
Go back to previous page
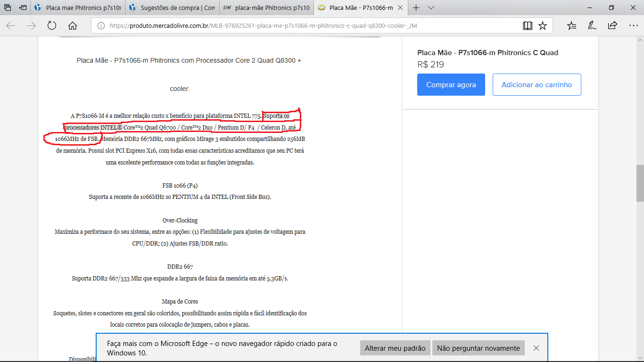[x=10, y=25]
